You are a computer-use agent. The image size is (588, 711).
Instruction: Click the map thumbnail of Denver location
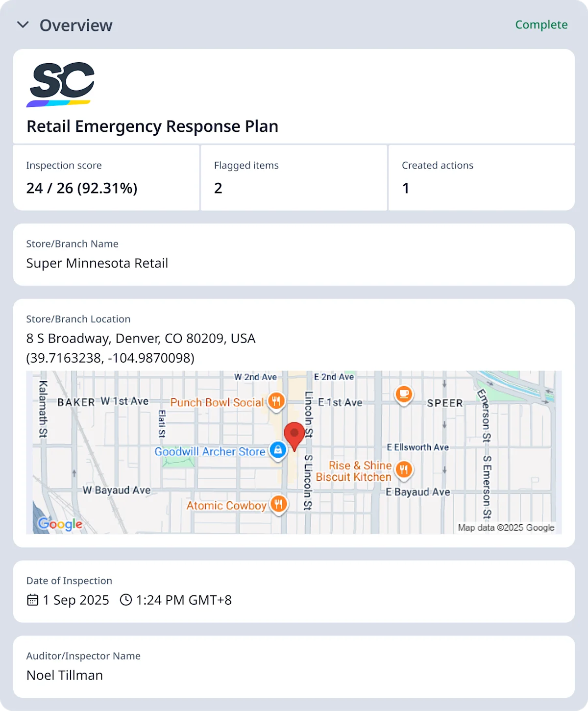pyautogui.click(x=294, y=452)
